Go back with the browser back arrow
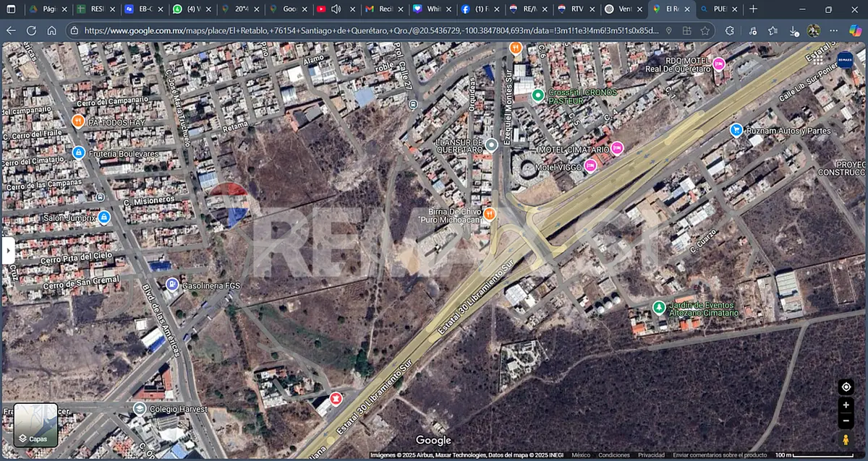868x461 pixels. coord(11,30)
